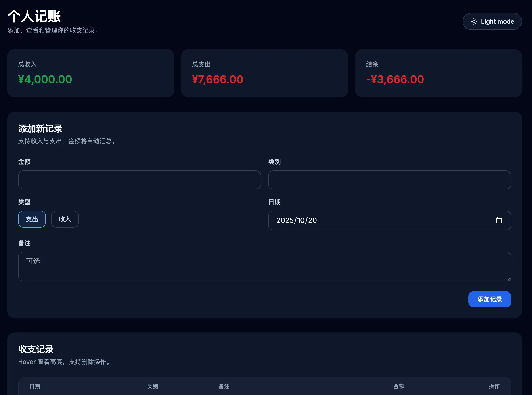532x395 pixels.
Task: Click the 备注 column header in the table
Action: point(224,386)
